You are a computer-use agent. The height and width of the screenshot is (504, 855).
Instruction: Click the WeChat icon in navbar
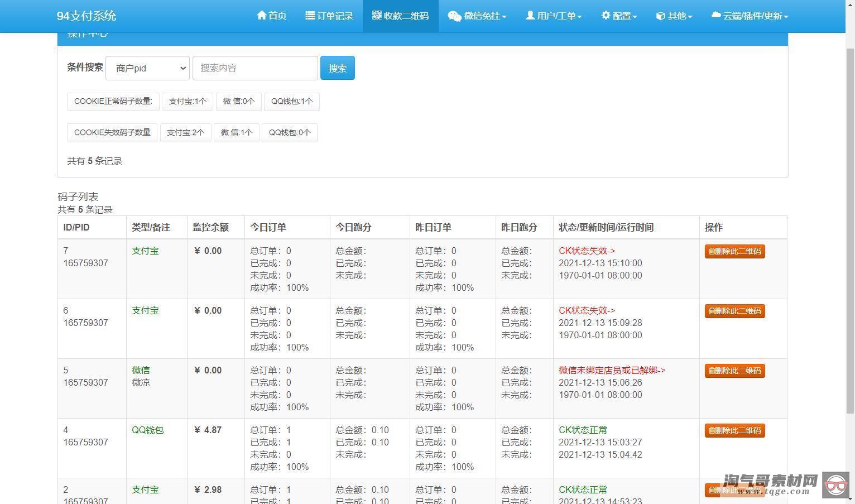[454, 16]
